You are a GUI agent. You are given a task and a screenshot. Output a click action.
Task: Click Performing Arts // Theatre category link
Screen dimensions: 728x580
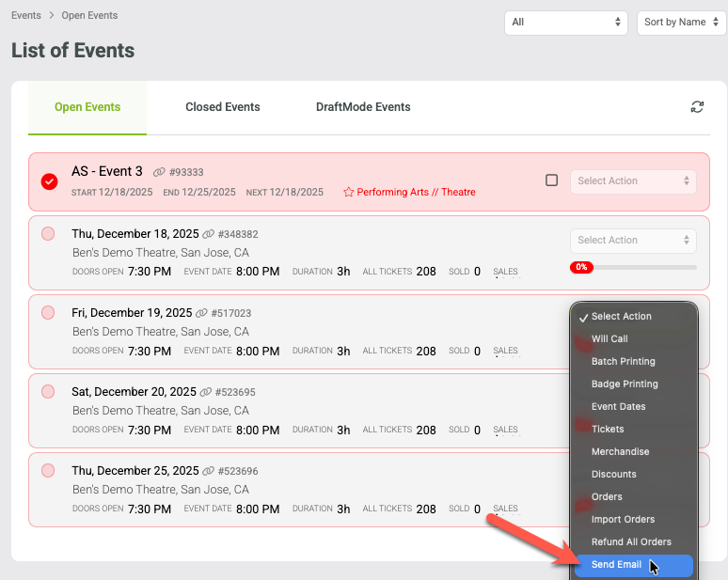pos(416,192)
